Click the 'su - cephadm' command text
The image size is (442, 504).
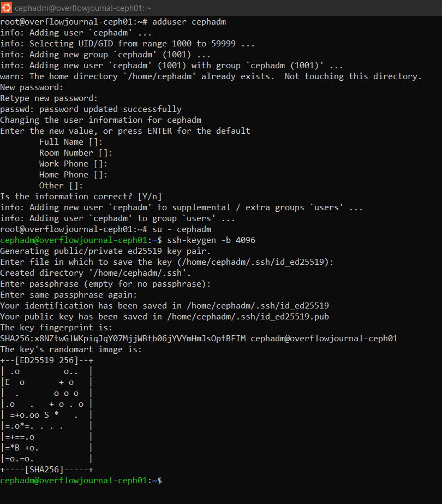(182, 229)
